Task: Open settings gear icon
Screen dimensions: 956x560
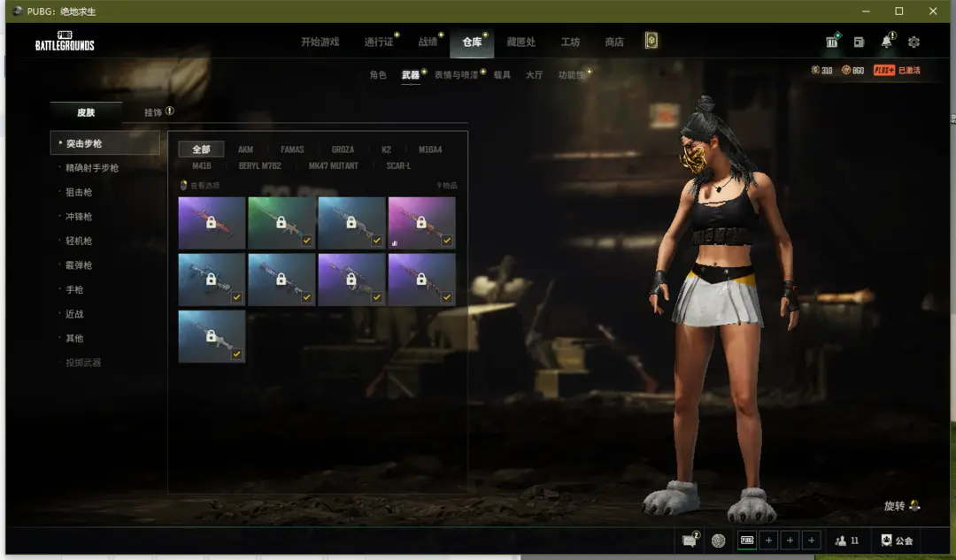Action: pyautogui.click(x=914, y=42)
